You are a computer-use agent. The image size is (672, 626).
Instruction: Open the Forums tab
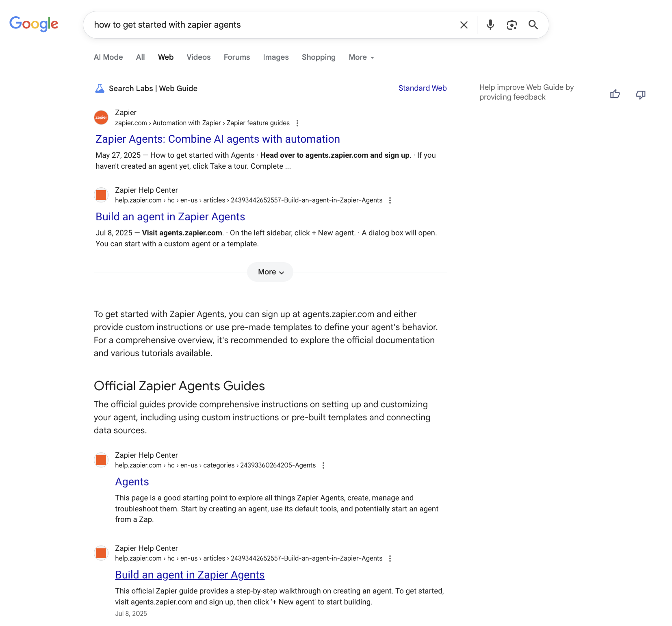pos(237,57)
